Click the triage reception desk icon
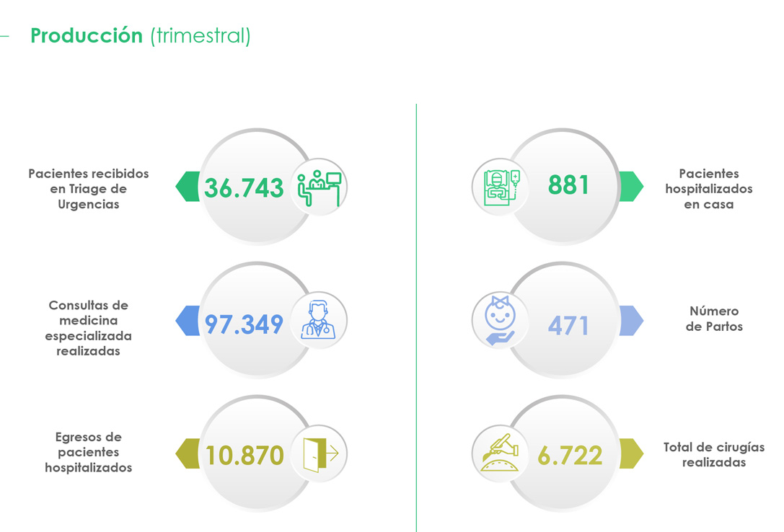The width and height of the screenshot is (784, 532). pos(319,187)
